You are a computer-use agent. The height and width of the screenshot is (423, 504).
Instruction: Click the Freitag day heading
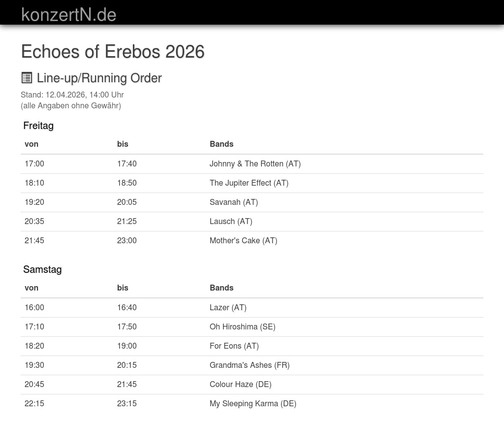point(38,126)
